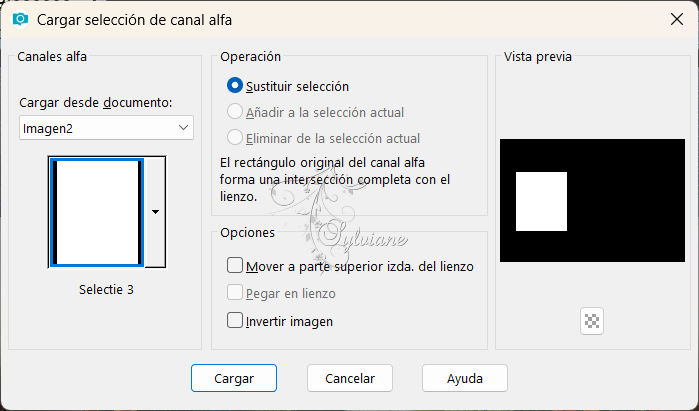The width and height of the screenshot is (699, 411).
Task: Click the Imagen2 combo box chevron
Action: click(183, 128)
